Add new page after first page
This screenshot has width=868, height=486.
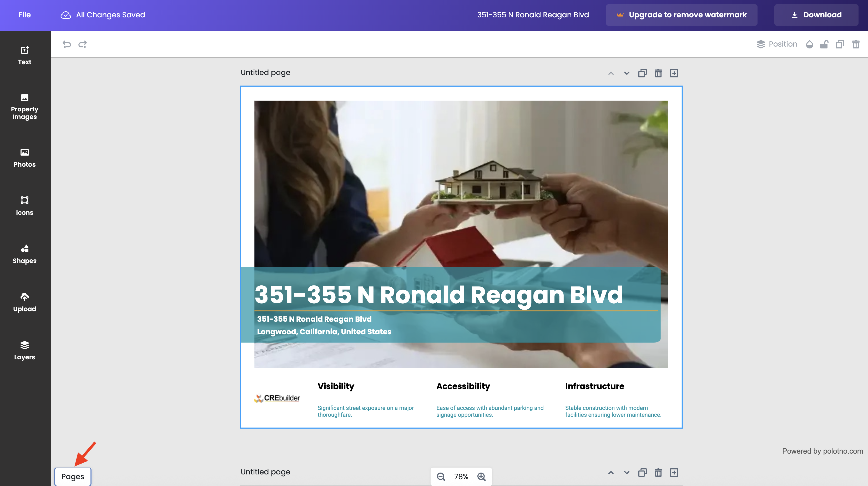pos(674,73)
